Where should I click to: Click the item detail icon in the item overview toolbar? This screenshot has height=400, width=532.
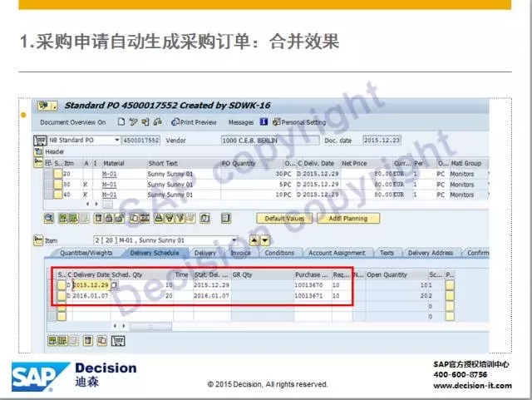pos(49,218)
